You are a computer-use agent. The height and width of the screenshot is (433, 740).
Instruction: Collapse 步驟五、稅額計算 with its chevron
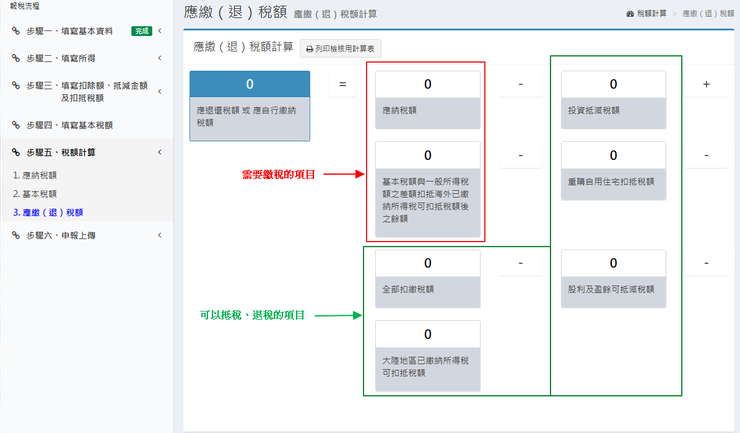160,152
